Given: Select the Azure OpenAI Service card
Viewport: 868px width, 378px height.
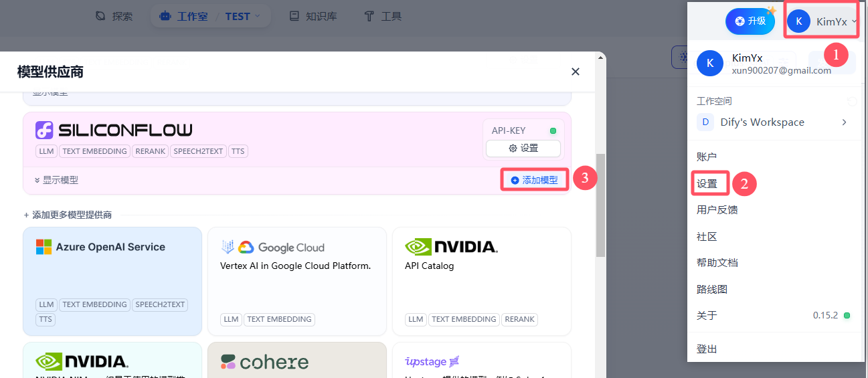Looking at the screenshot, I should coord(112,281).
